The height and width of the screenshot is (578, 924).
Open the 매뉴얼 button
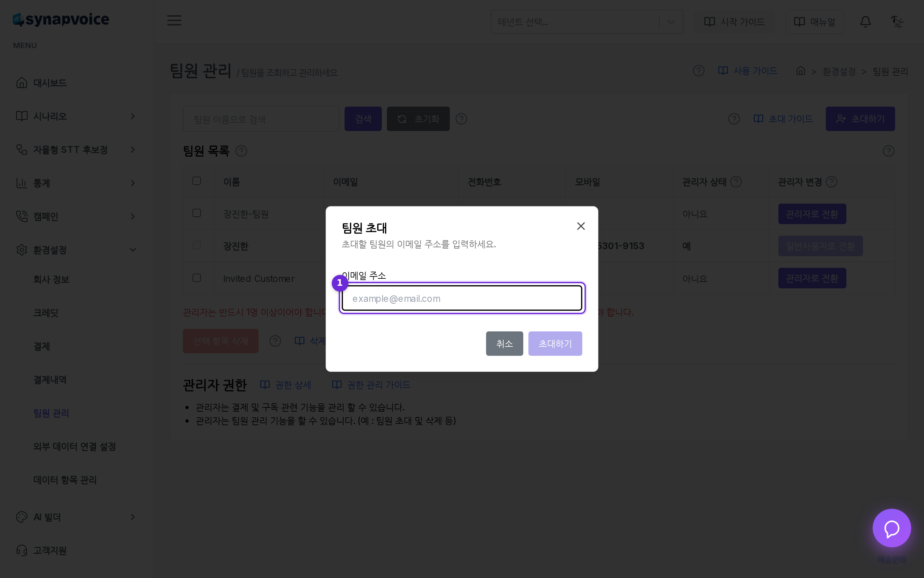tap(814, 22)
